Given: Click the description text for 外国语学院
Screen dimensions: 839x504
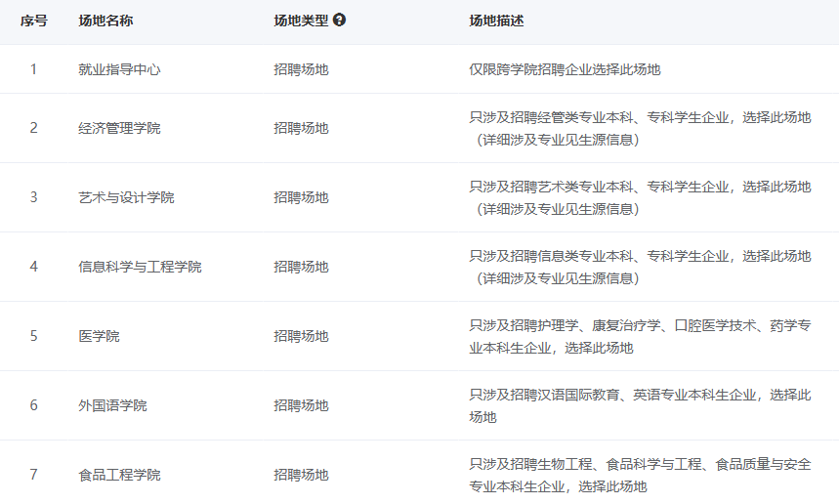Looking at the screenshot, I should [640, 405].
